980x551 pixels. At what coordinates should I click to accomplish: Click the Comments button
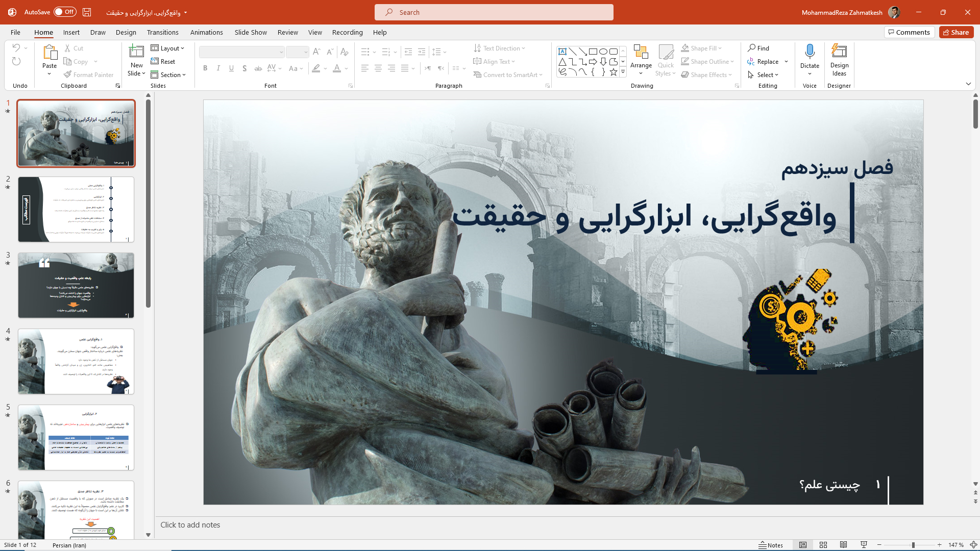tap(909, 32)
